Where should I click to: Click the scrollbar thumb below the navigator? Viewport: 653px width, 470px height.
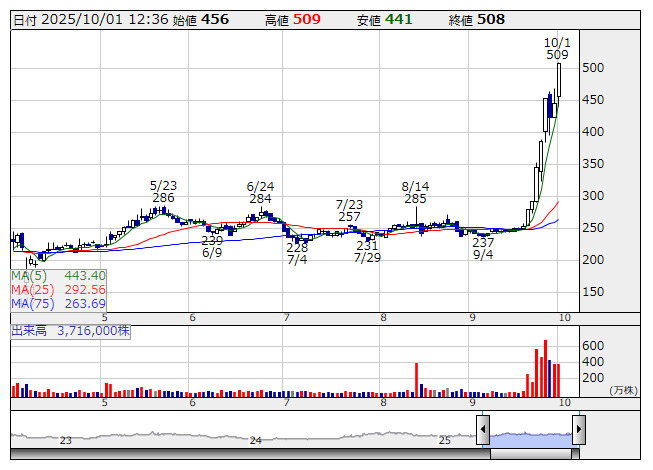530,454
